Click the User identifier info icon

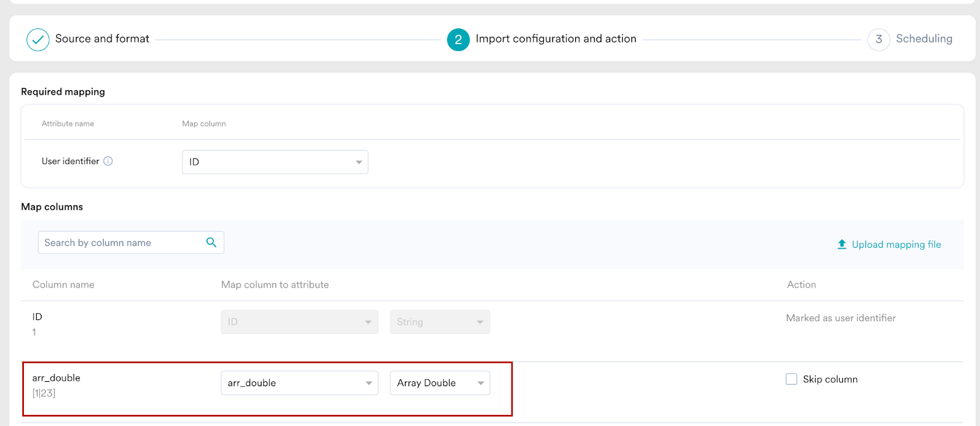(108, 161)
